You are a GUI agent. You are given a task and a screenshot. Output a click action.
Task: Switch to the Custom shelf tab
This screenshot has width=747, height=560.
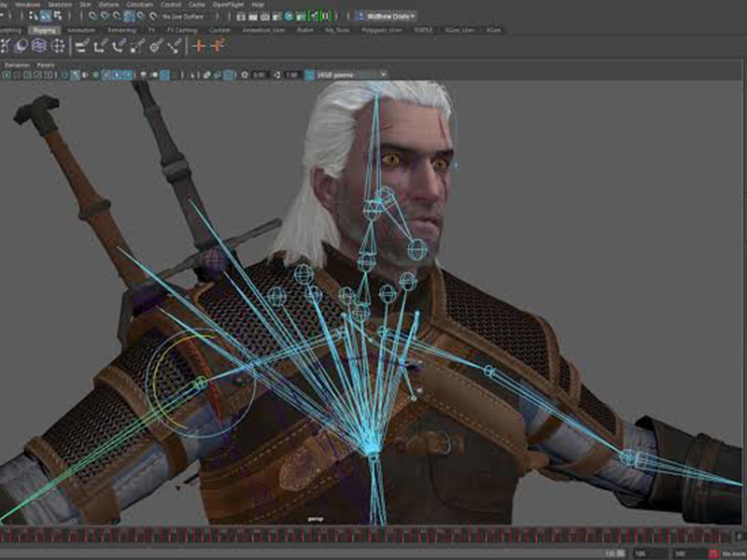219,30
